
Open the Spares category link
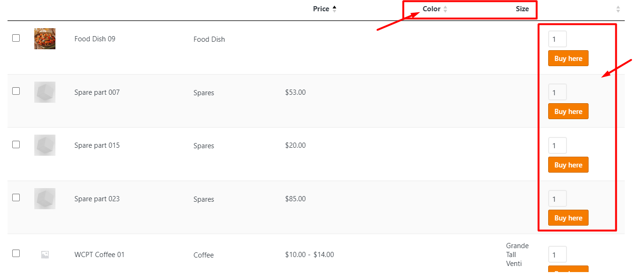(x=203, y=92)
